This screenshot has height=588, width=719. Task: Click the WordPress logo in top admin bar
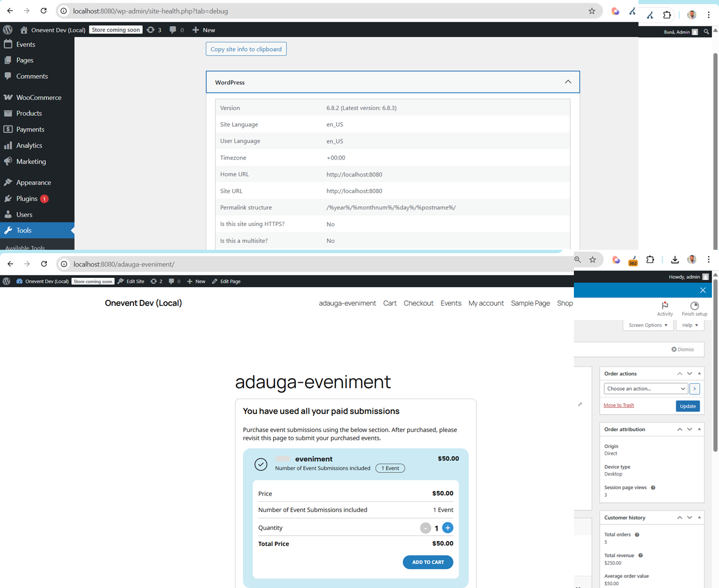tap(7, 30)
